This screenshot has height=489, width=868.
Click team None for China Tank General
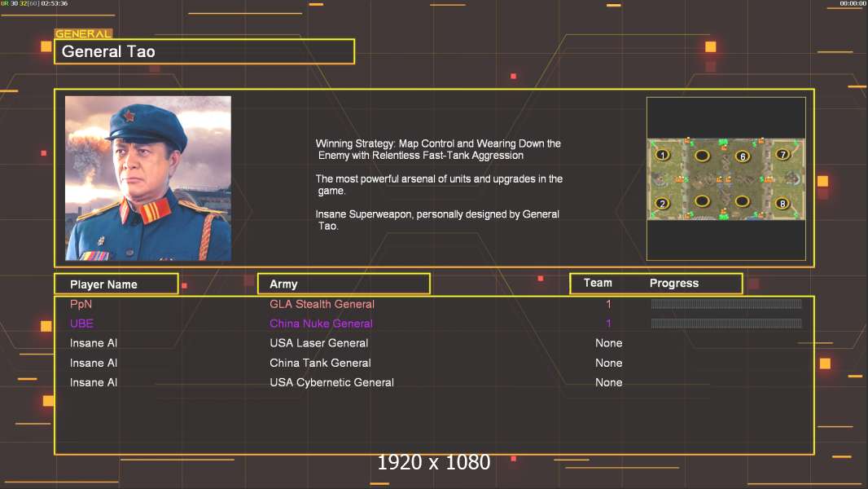coord(609,363)
